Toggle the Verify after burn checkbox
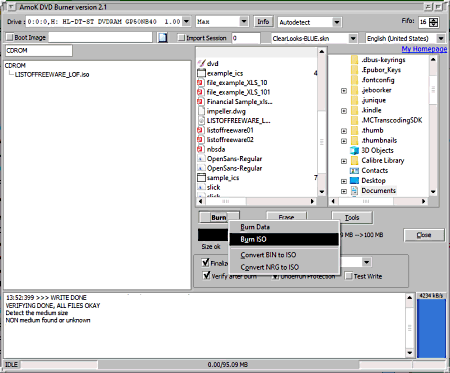 tap(207, 276)
